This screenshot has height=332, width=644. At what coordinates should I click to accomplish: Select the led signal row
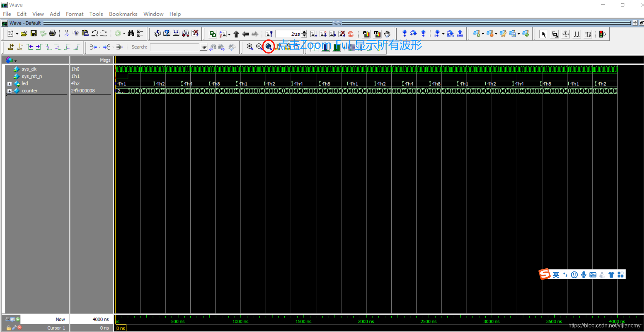click(25, 84)
